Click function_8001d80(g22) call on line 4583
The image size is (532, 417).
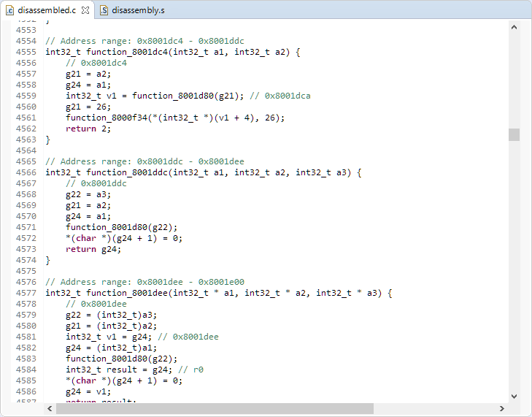[x=121, y=359]
